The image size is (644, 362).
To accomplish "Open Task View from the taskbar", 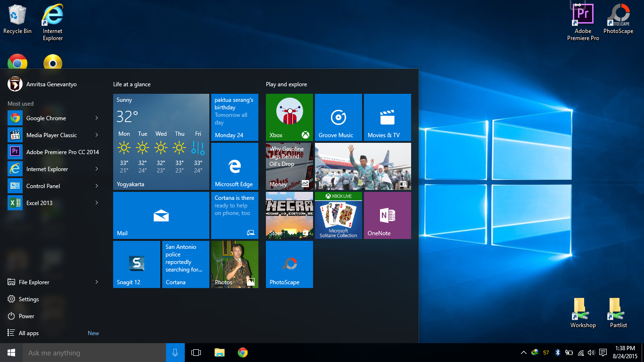I will pyautogui.click(x=196, y=353).
